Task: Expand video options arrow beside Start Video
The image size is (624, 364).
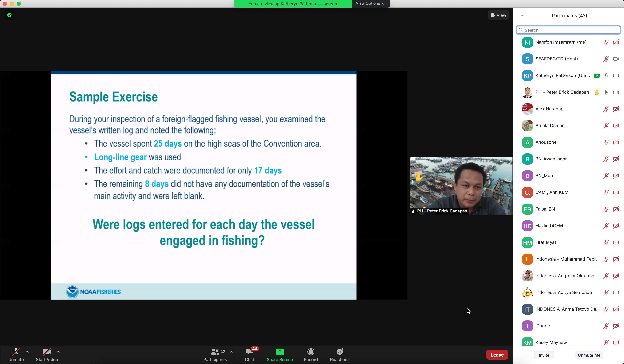Action: (x=58, y=352)
